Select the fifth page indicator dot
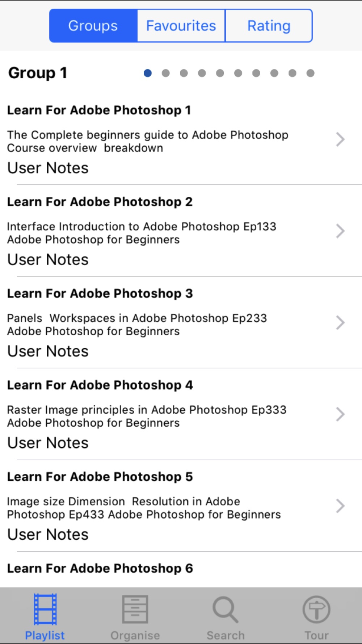 220,73
